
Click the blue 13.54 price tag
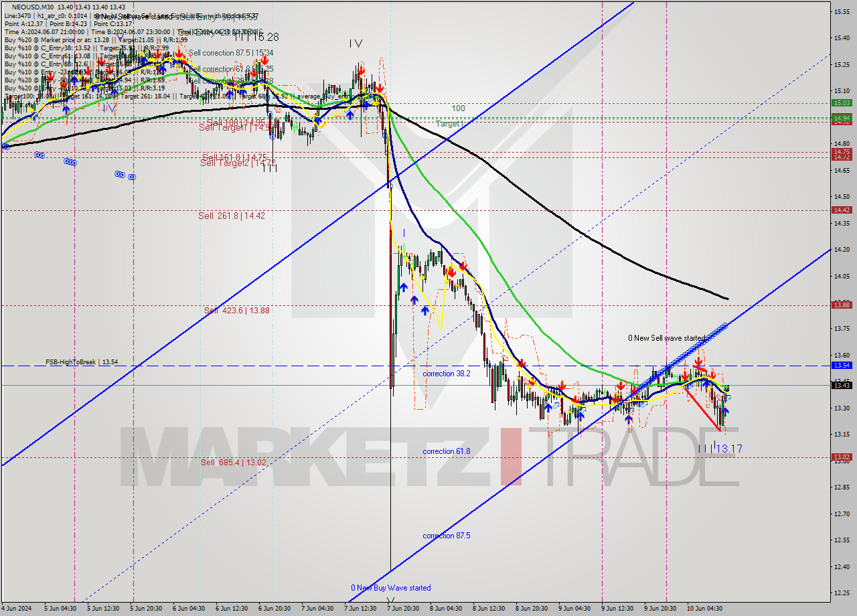click(x=841, y=365)
